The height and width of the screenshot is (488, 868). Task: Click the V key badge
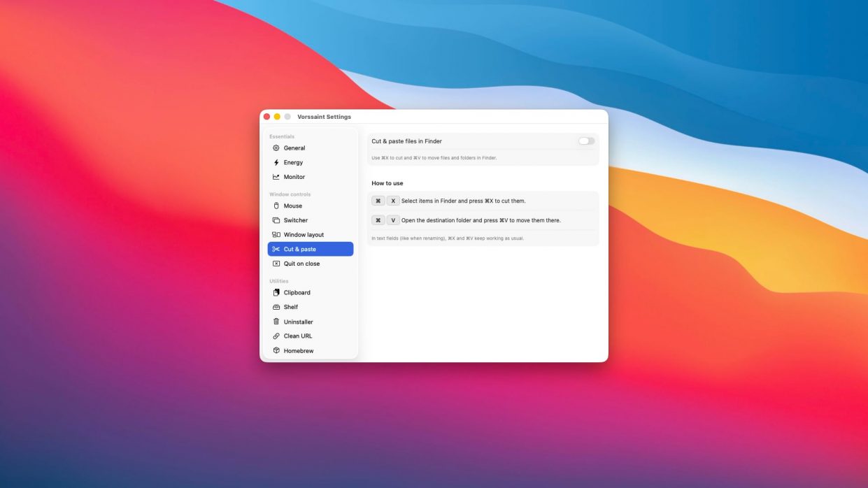[x=393, y=220]
